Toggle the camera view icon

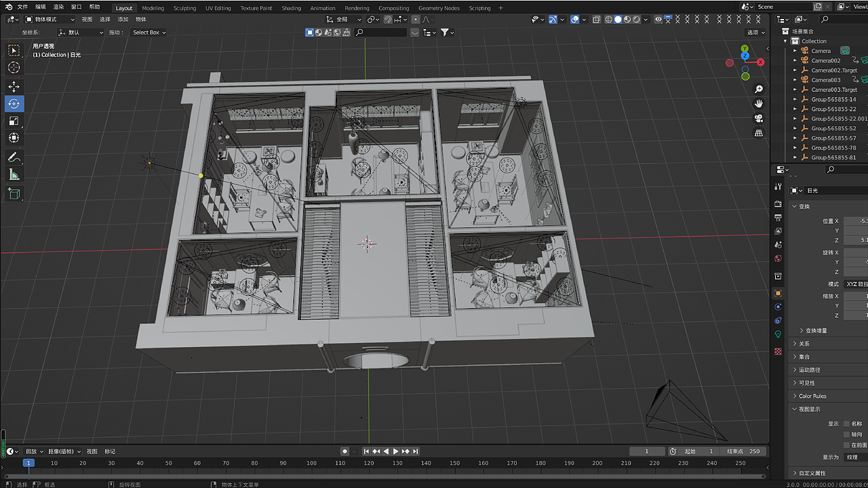coord(759,118)
